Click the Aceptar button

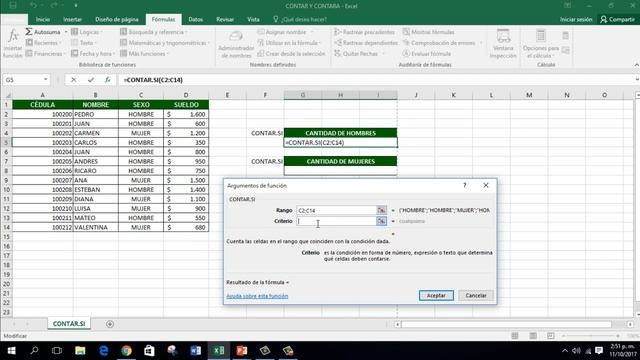pyautogui.click(x=436, y=296)
